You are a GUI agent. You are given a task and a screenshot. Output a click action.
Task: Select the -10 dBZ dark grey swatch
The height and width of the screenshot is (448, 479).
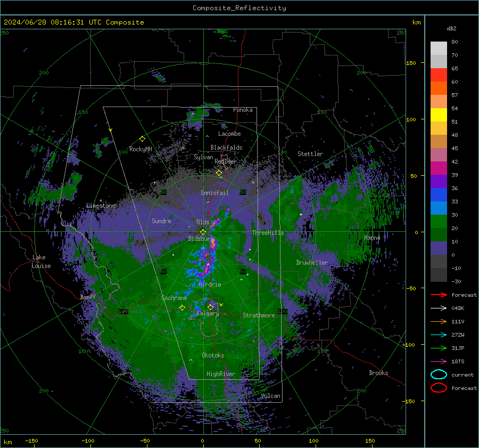tap(439, 274)
